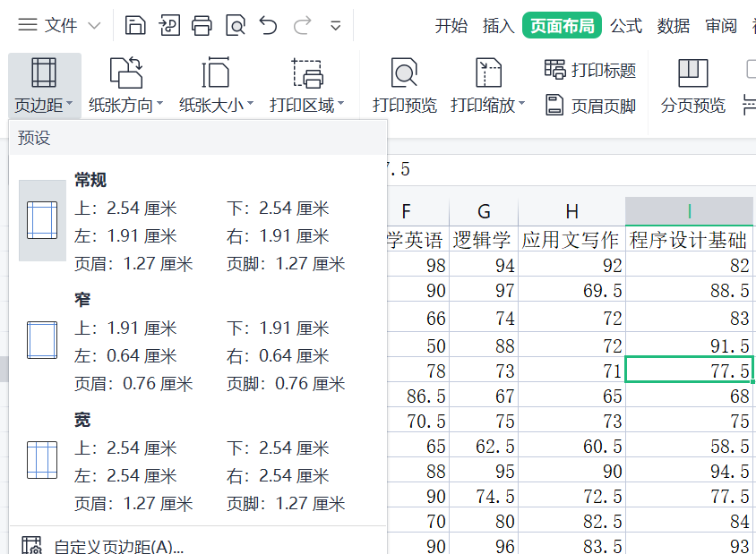756x554 pixels.
Task: Switch to the 审阅 tab
Action: click(721, 26)
